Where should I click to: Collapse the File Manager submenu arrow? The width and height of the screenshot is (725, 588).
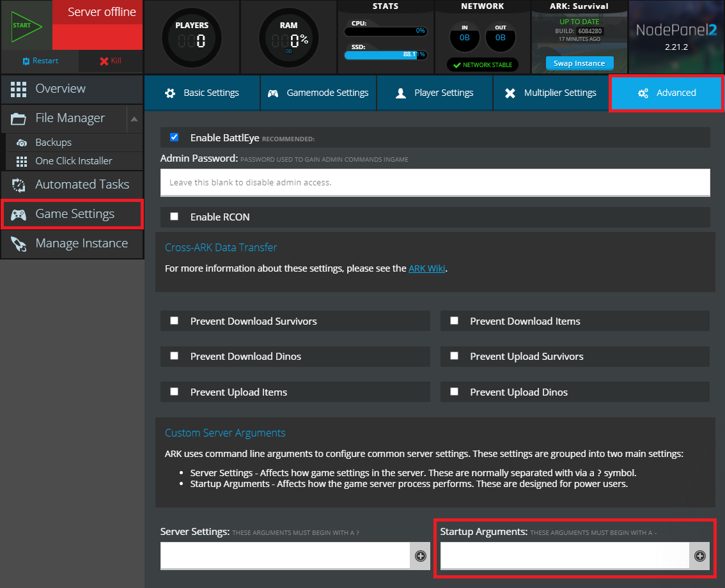134,119
